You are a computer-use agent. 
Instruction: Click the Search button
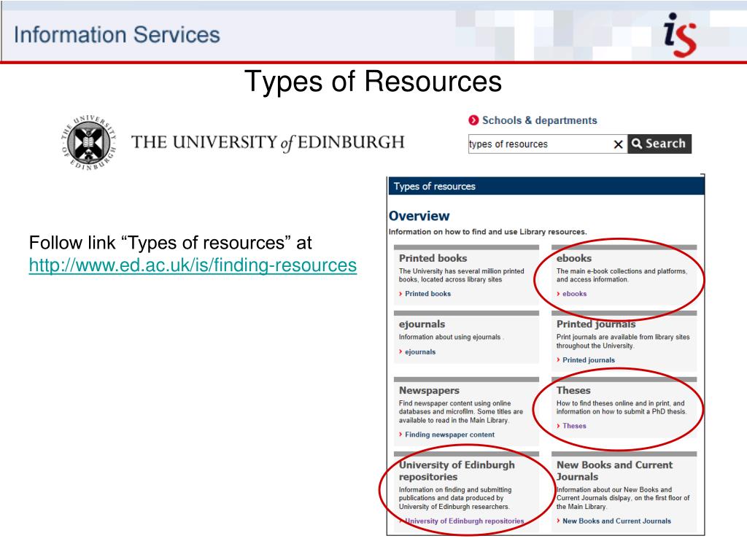(659, 144)
